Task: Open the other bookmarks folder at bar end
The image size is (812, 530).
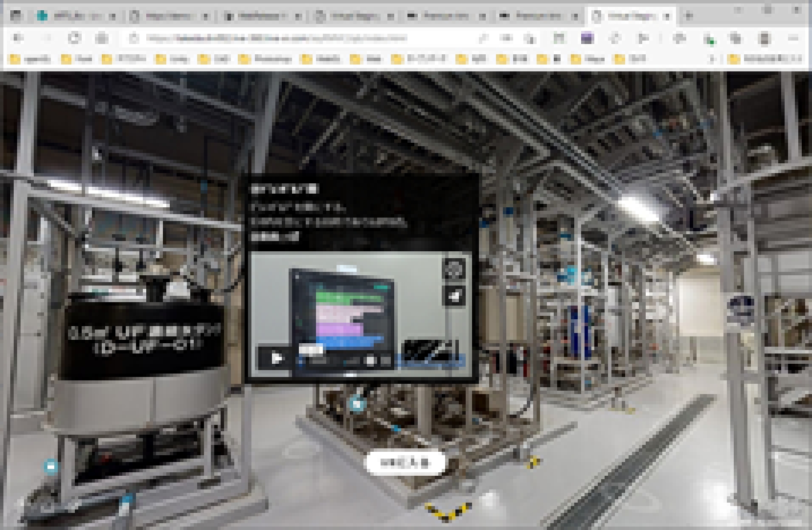Action: pos(765,59)
